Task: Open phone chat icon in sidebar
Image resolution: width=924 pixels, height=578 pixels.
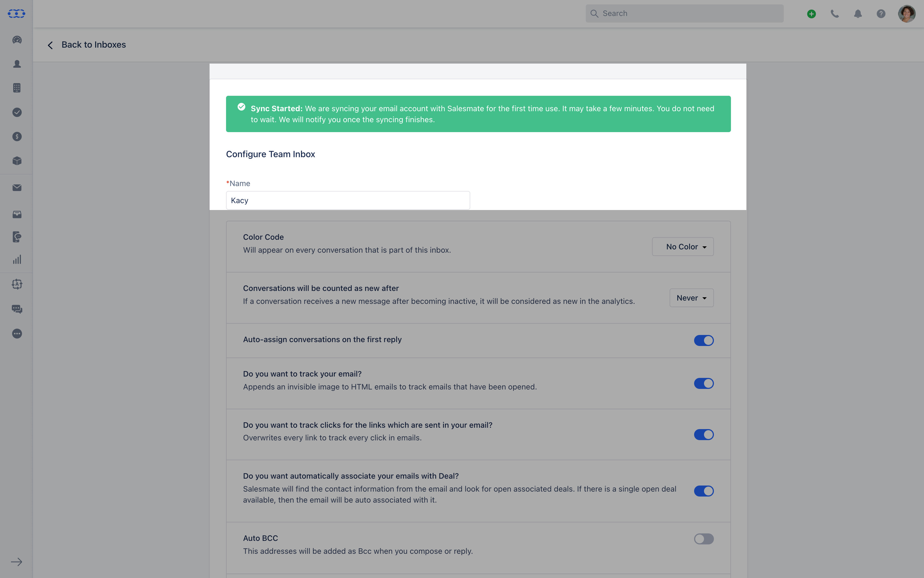Action: click(x=17, y=237)
